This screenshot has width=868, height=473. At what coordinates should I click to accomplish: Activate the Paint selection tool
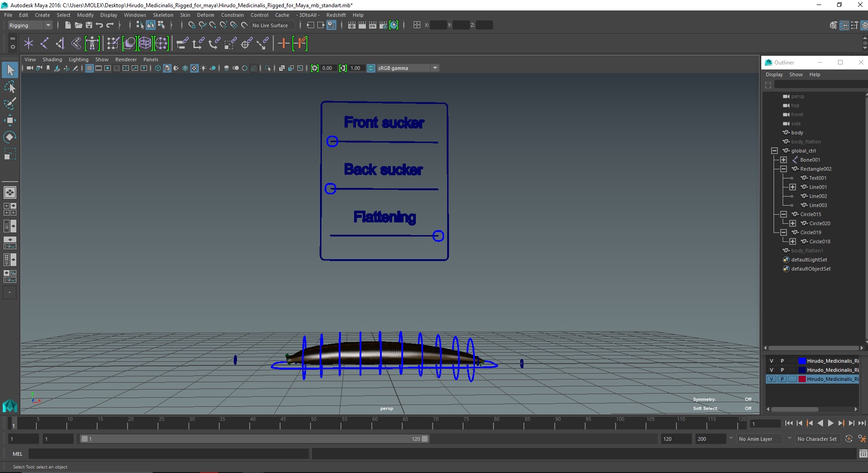10,103
